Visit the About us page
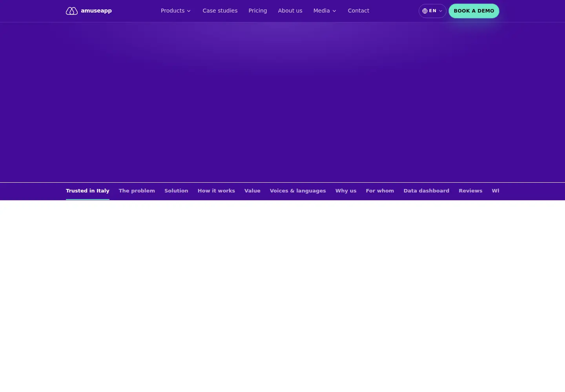 tap(290, 11)
